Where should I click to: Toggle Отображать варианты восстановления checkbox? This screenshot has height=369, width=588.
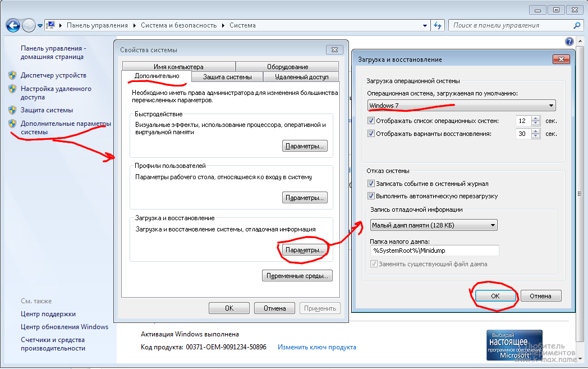[371, 134]
